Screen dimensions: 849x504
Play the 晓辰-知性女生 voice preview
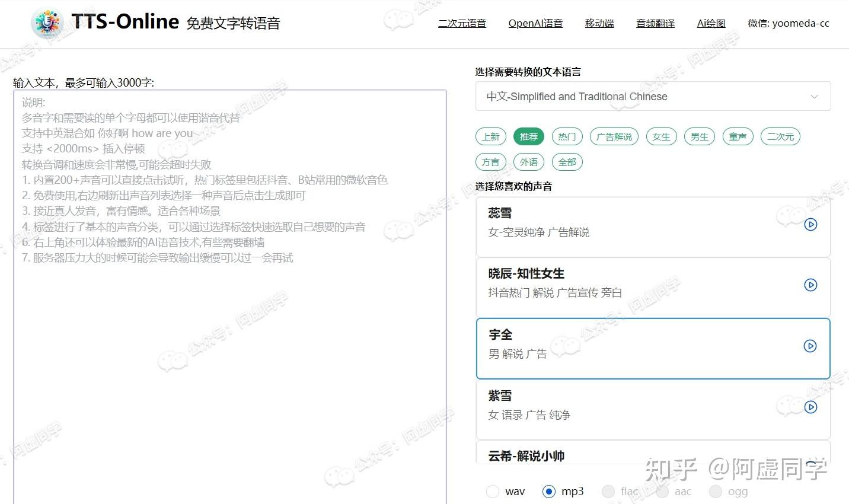tap(810, 285)
